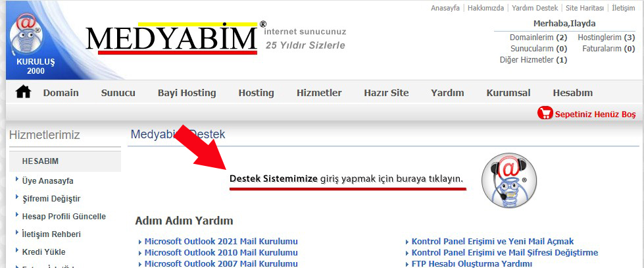
Task: Click the Hizmetlerimiz sidebar heading
Action: coord(44,135)
